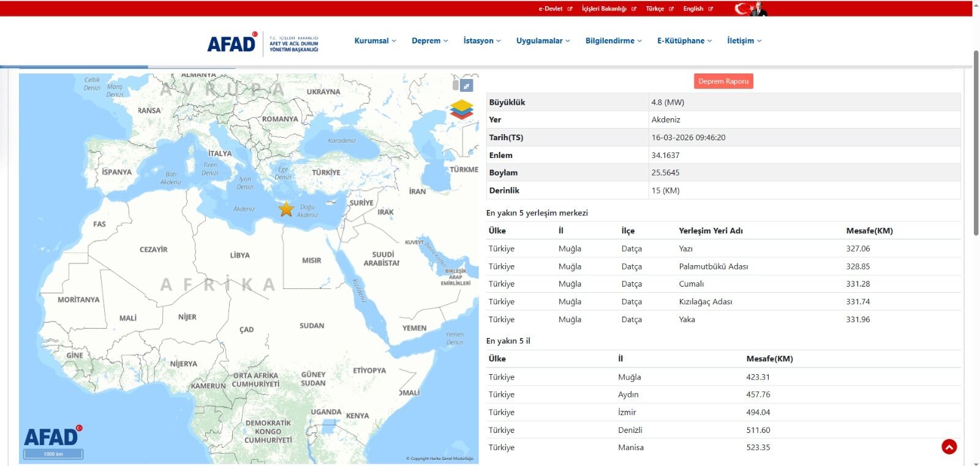The image size is (980, 466).
Task: Click external-link icon beside e-Devlet
Action: coord(570,9)
